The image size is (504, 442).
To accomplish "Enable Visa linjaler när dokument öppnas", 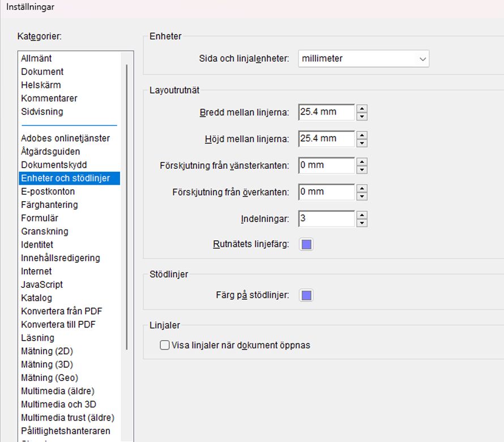I will [165, 345].
